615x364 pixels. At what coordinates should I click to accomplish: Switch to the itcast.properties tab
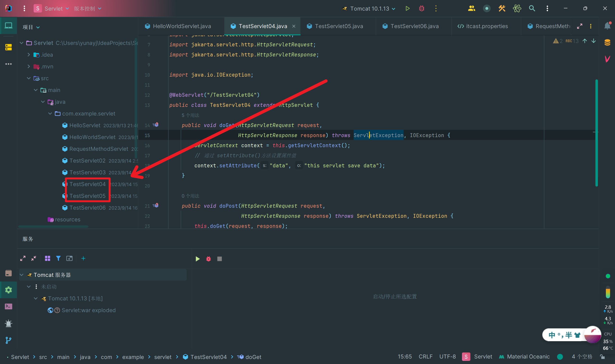coord(487,26)
